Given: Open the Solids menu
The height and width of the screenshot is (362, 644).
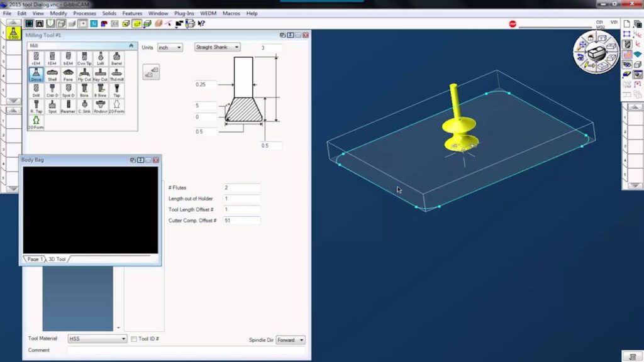Looking at the screenshot, I should (109, 14).
